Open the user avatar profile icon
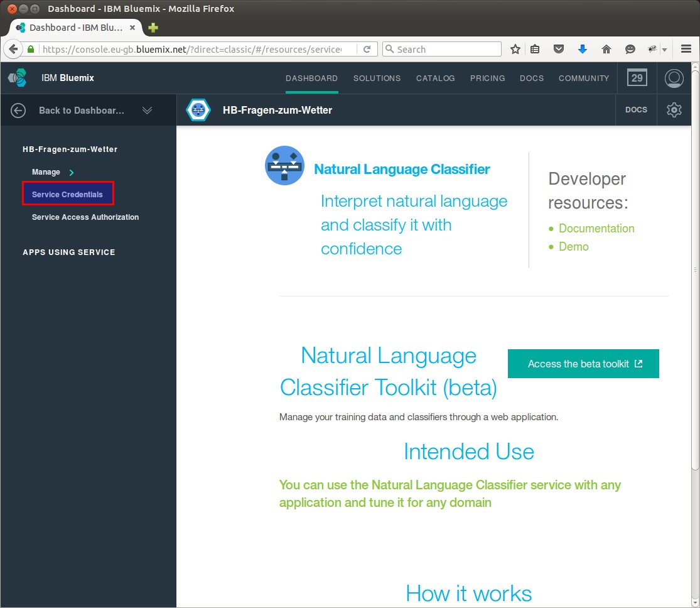Image resolution: width=700 pixels, height=608 pixels. click(x=674, y=78)
